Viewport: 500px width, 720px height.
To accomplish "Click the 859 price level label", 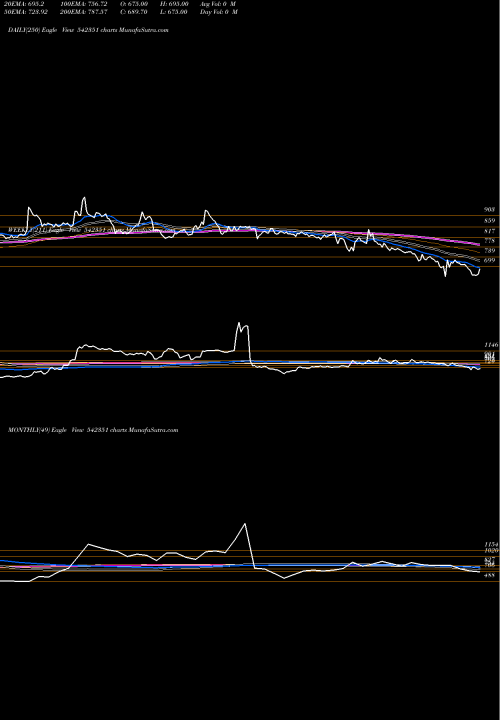I will tap(489, 221).
